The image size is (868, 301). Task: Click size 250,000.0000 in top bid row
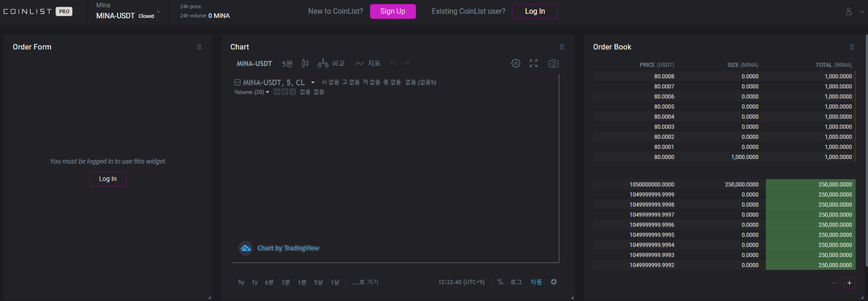pos(741,185)
